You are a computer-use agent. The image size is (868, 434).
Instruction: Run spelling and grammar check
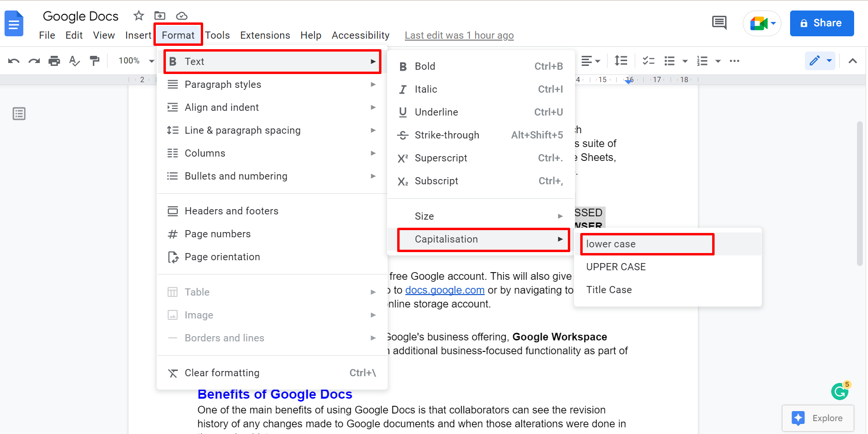click(75, 61)
